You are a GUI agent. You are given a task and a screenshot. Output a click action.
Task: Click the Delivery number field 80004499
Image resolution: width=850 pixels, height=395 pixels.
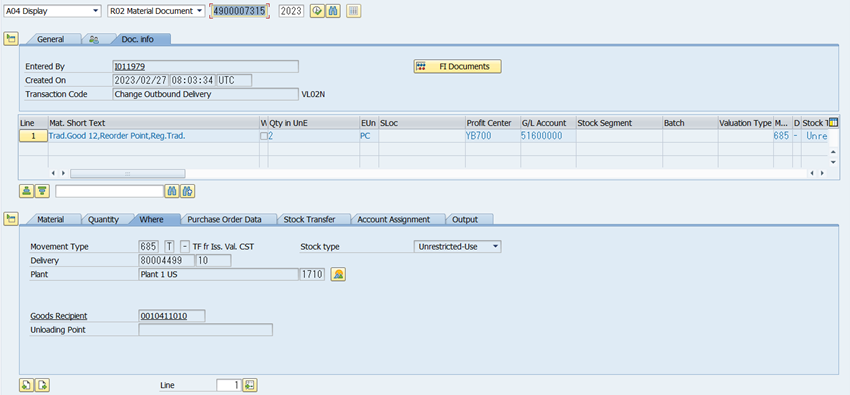coord(166,261)
